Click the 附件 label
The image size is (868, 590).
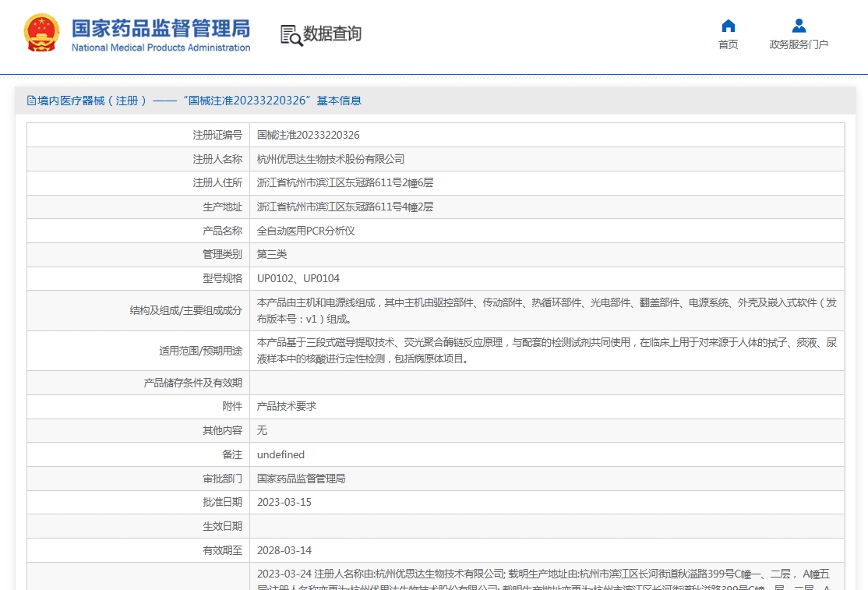coord(232,406)
